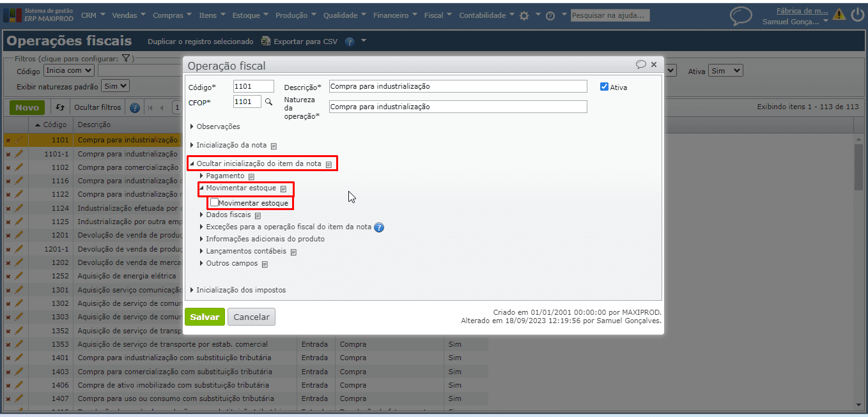This screenshot has height=417, width=868.
Task: Collapse the Movimentar estoque section header
Action: (238, 188)
